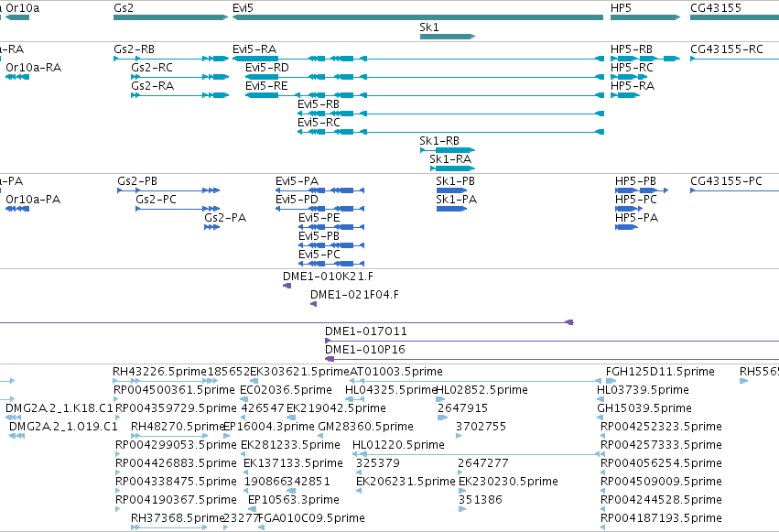Image resolution: width=779 pixels, height=532 pixels.
Task: Select the FGH125D11.5prime EST label
Action: point(660,372)
